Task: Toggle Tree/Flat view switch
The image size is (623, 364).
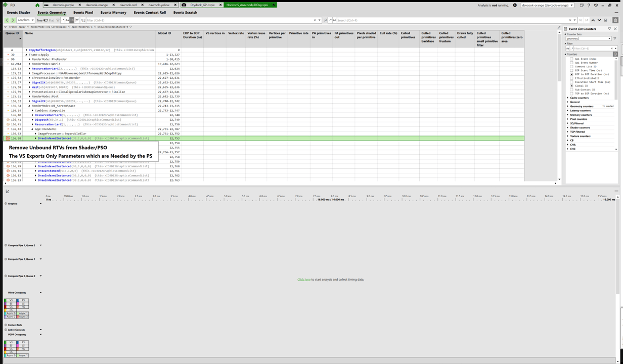Action: [x=46, y=20]
